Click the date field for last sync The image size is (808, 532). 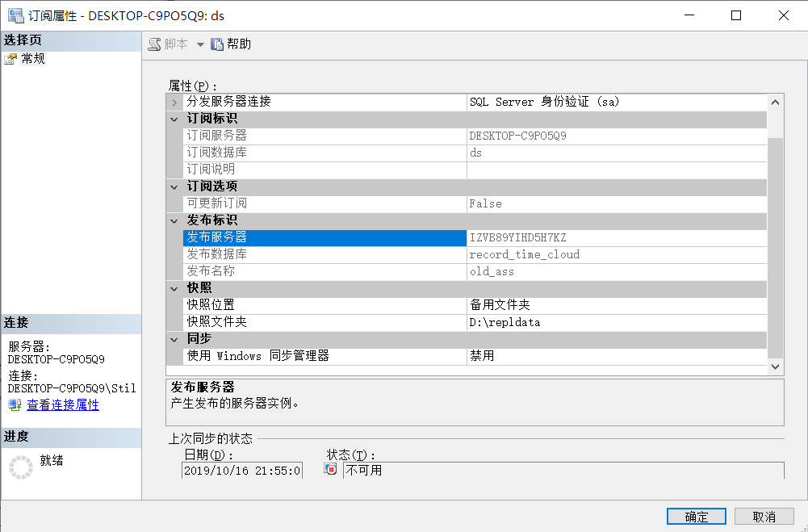pyautogui.click(x=242, y=471)
